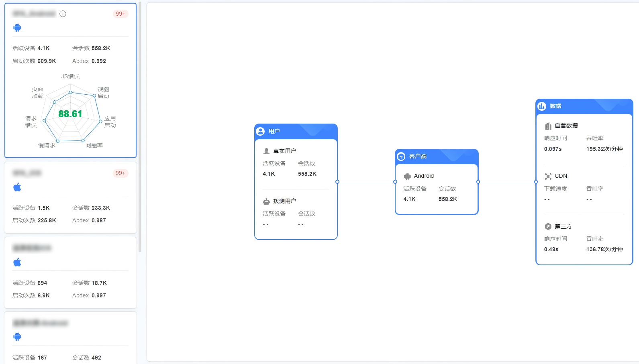Click the Android icon in the first app card

[x=17, y=28]
